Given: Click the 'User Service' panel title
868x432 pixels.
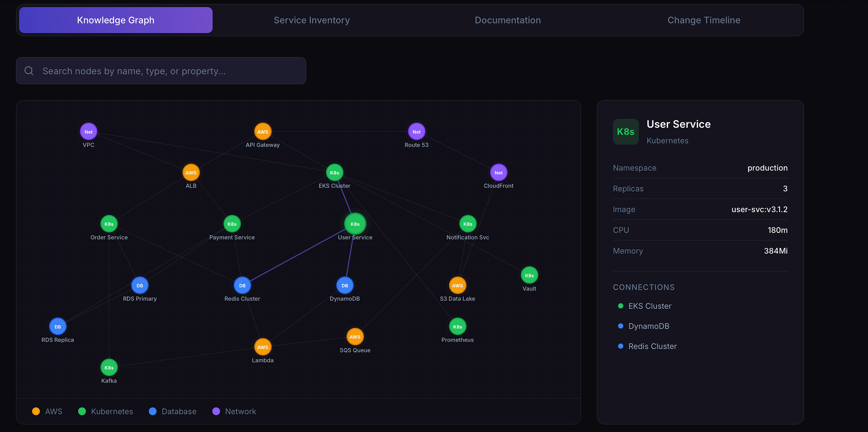Looking at the screenshot, I should tap(678, 124).
